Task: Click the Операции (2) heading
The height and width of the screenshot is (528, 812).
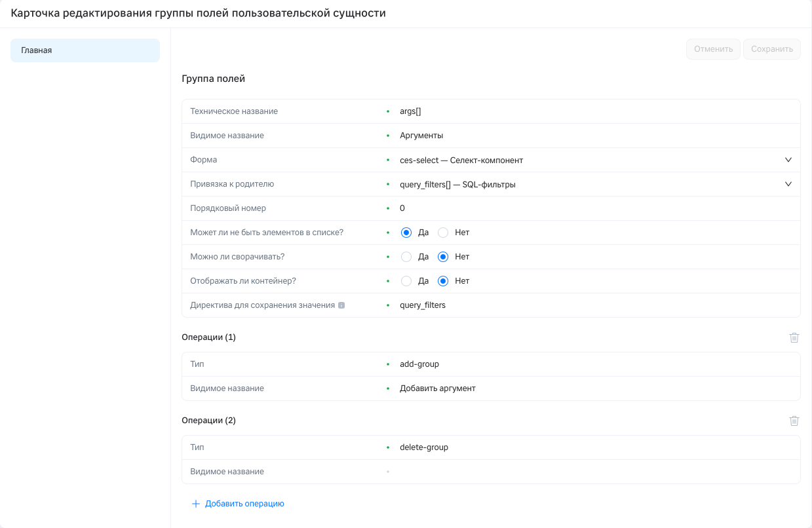Action: click(x=208, y=421)
